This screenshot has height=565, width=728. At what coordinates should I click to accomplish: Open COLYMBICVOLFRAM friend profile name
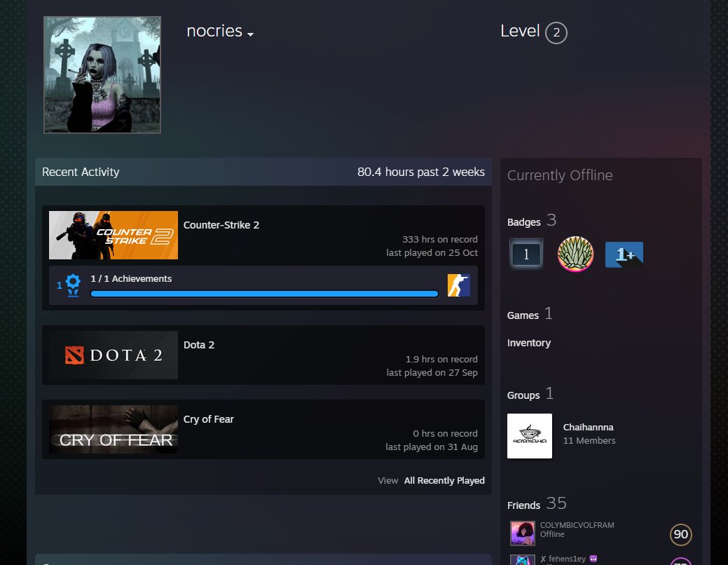(x=577, y=525)
